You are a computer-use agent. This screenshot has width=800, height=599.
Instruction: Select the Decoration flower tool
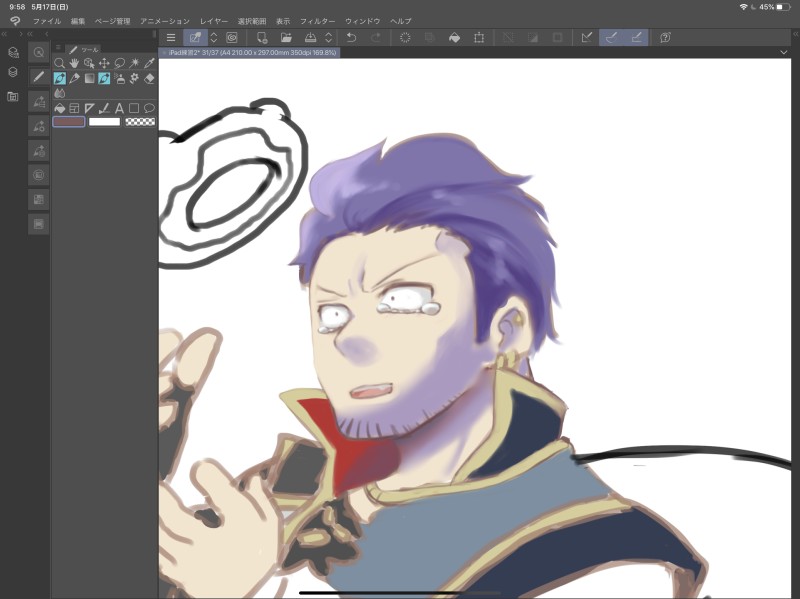click(134, 79)
